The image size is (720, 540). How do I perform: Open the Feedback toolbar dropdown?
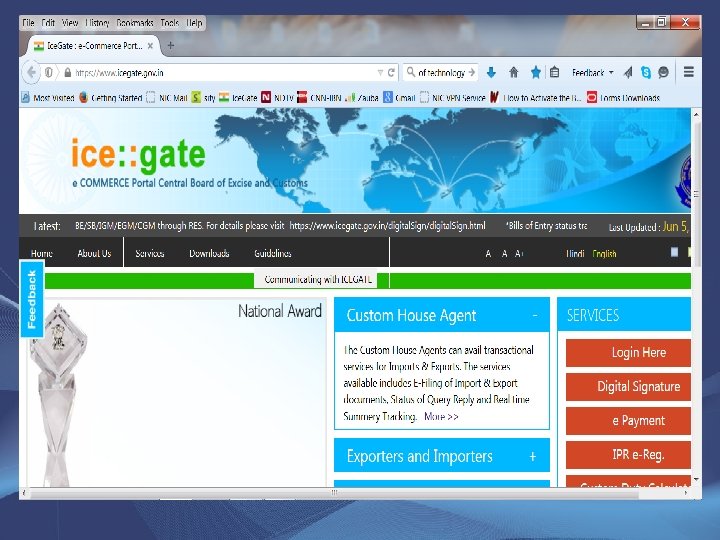click(x=592, y=73)
